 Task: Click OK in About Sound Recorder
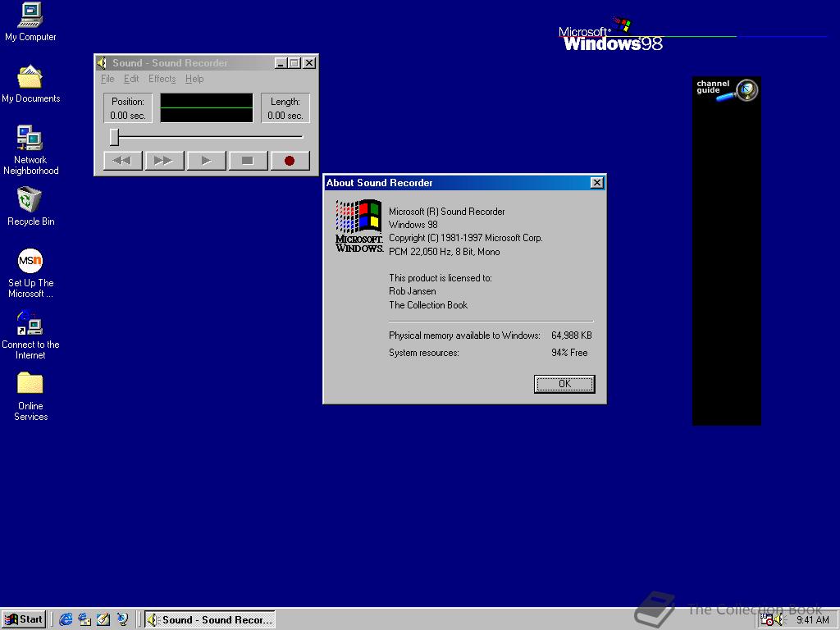coord(564,384)
